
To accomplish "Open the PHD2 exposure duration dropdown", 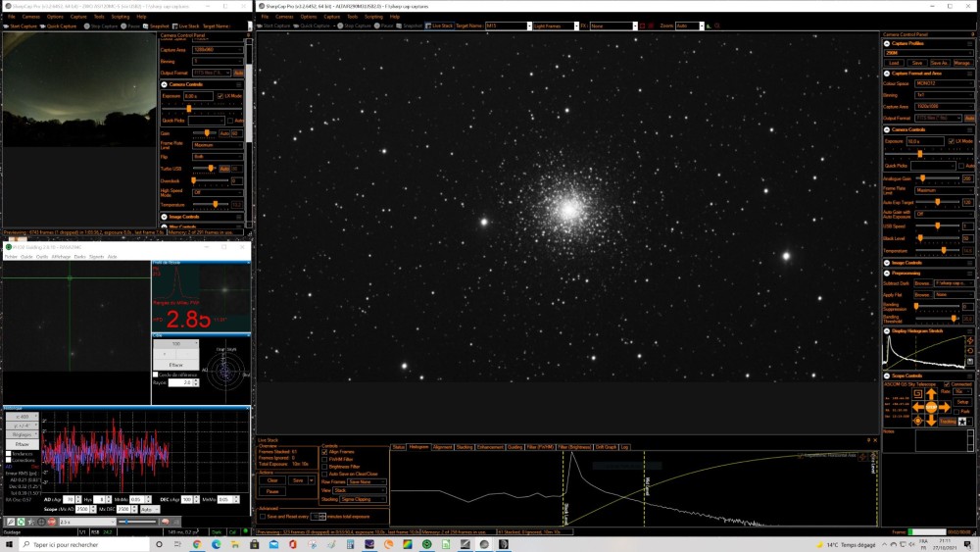I will click(87, 522).
